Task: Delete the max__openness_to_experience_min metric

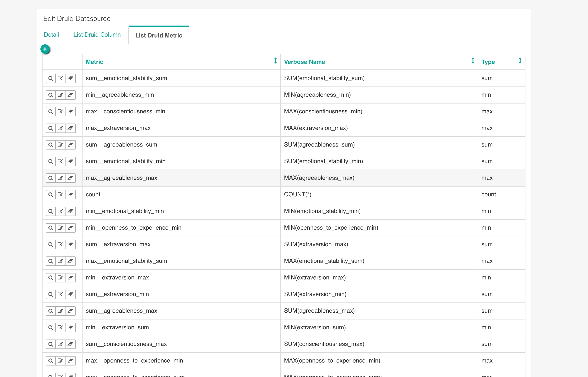Action: [70, 361]
